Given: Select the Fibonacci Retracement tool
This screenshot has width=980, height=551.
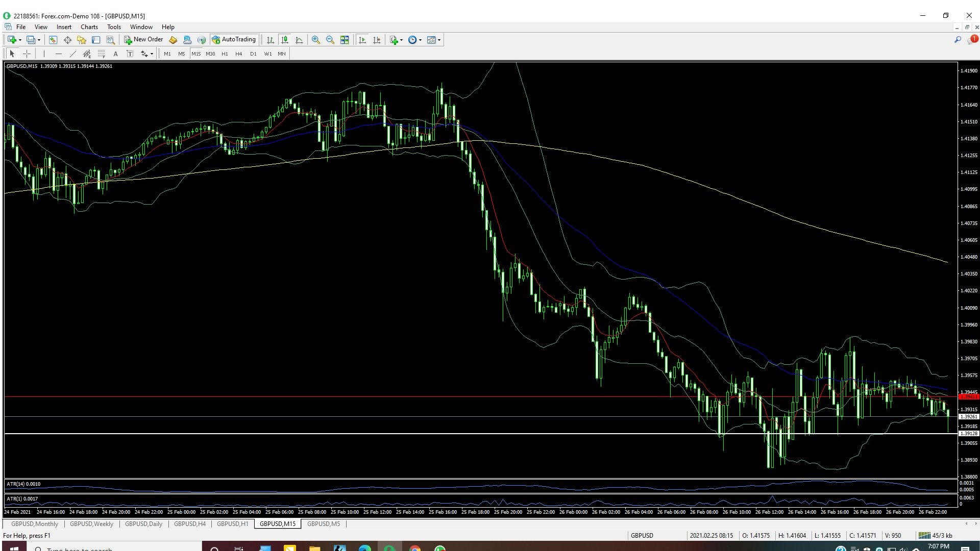Looking at the screenshot, I should click(x=102, y=54).
